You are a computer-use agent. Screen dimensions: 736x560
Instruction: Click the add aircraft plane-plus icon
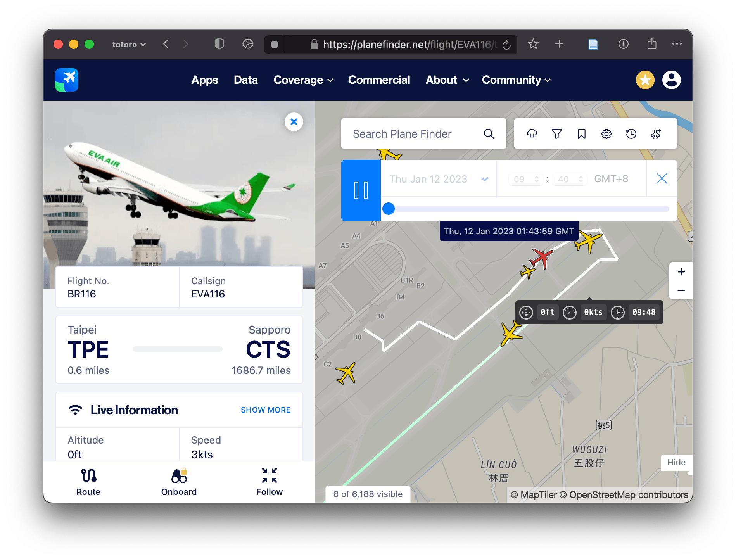point(656,134)
